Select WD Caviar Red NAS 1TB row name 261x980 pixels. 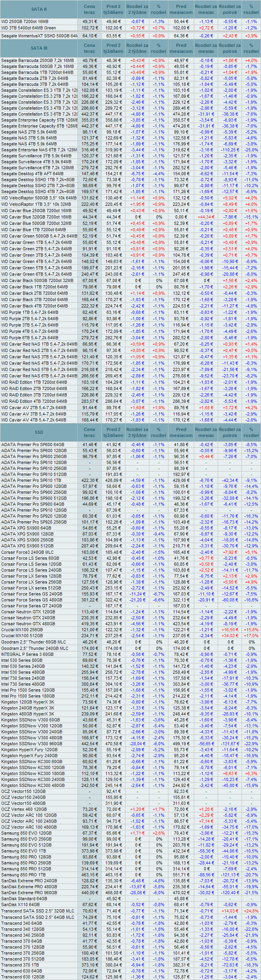pos(39,344)
